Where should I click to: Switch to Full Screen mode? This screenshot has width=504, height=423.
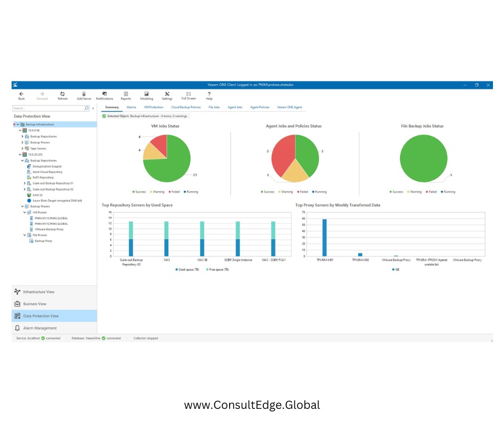point(188,94)
